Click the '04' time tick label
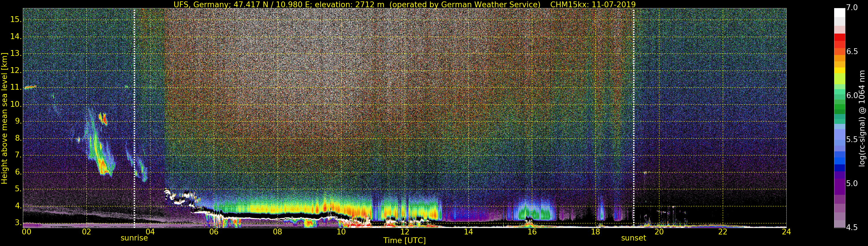The height and width of the screenshot is (246, 868). (x=150, y=232)
